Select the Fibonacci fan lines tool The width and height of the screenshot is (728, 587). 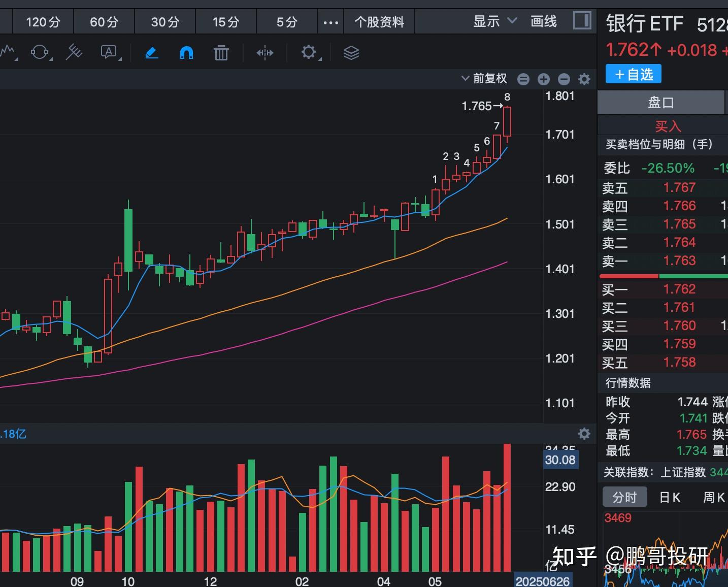point(74,52)
